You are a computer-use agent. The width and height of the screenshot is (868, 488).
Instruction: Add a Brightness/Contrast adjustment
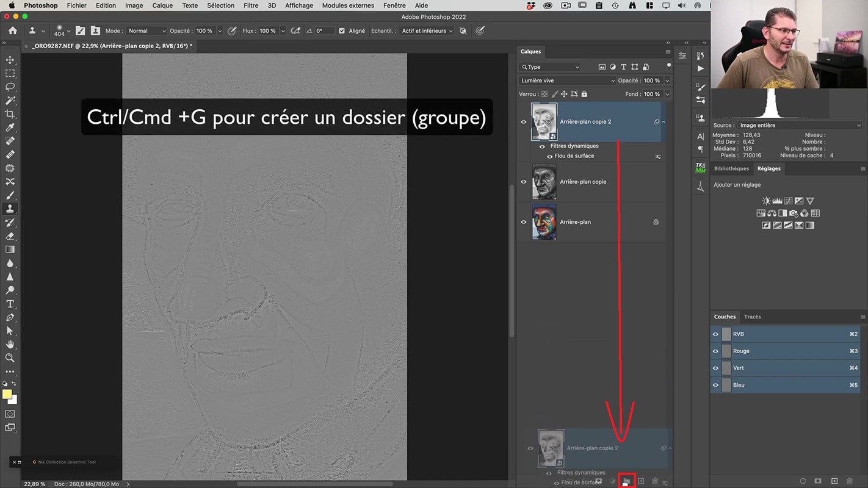click(766, 201)
